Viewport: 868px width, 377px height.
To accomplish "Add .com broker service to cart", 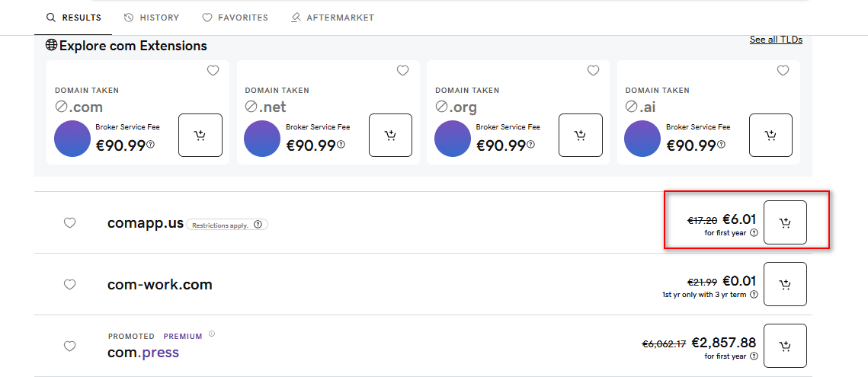I will 200,136.
